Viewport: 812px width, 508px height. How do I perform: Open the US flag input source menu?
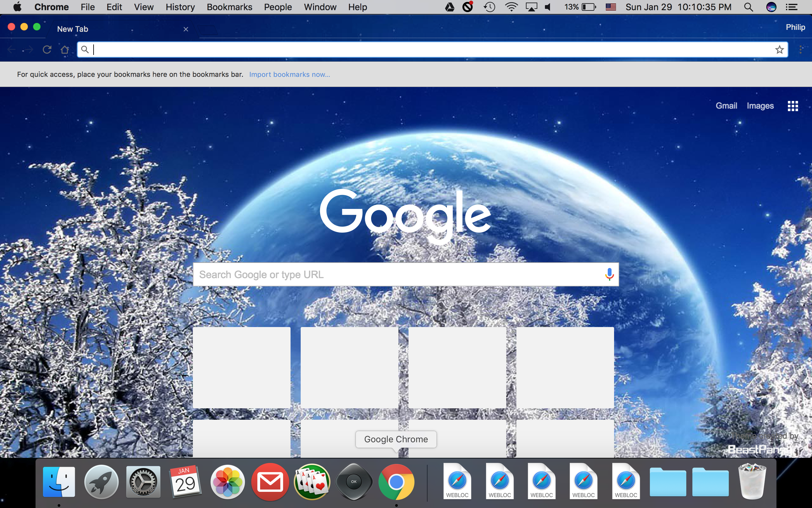pyautogui.click(x=611, y=7)
